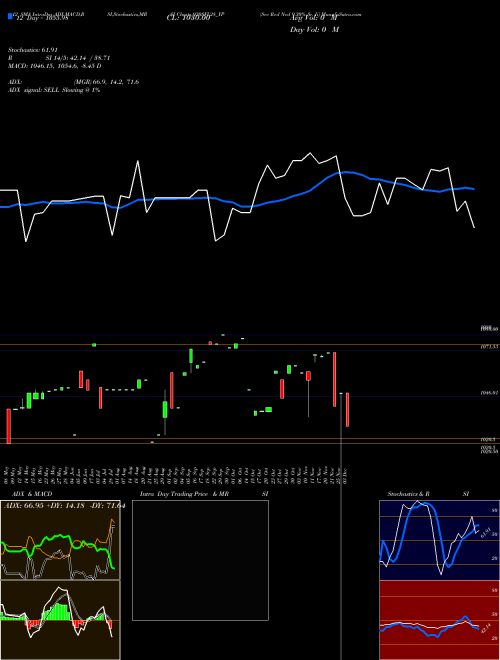
Task: Click the tall red candle beside the grey vertical line
Action: click(335, 379)
